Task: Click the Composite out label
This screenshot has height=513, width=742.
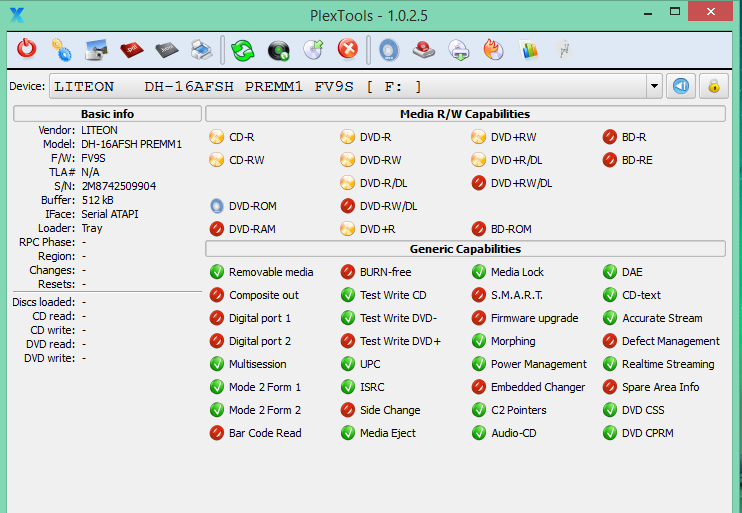Action: [x=264, y=295]
